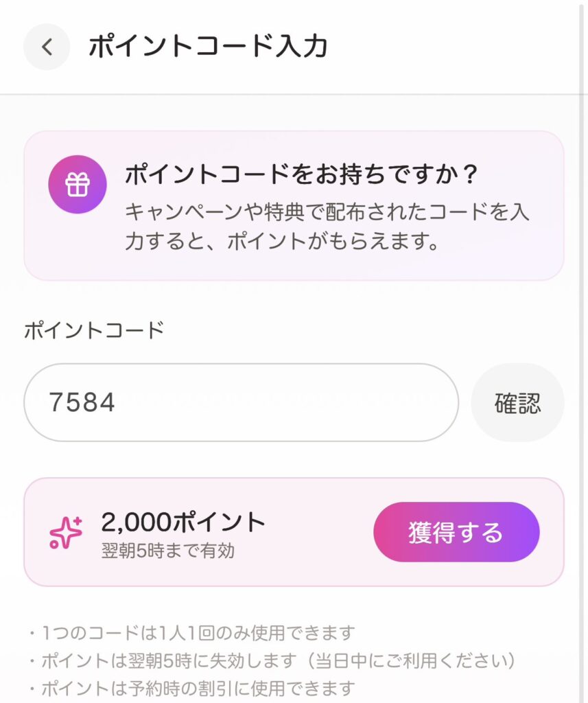Go back using the left chevron button
The image size is (588, 703).
tap(47, 47)
